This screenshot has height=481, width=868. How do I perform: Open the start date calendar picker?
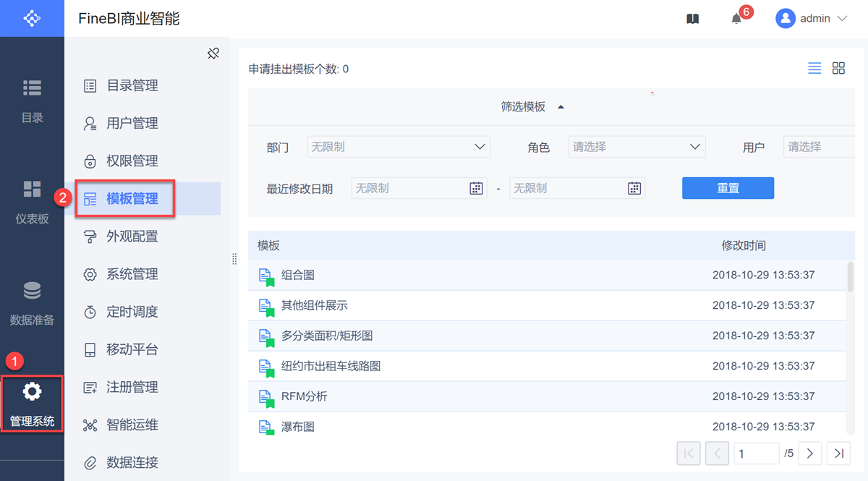476,188
